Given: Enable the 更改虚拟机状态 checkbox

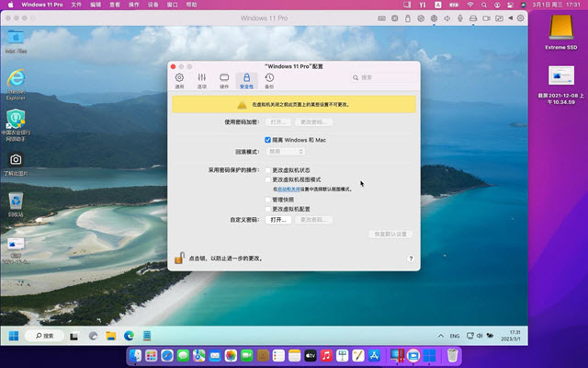Looking at the screenshot, I should (x=267, y=170).
